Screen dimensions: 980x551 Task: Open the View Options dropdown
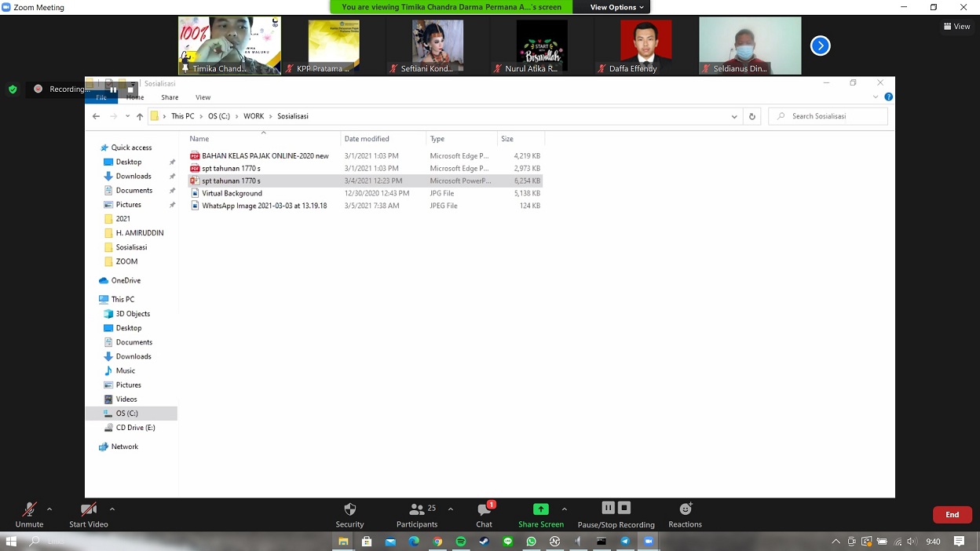pos(617,7)
